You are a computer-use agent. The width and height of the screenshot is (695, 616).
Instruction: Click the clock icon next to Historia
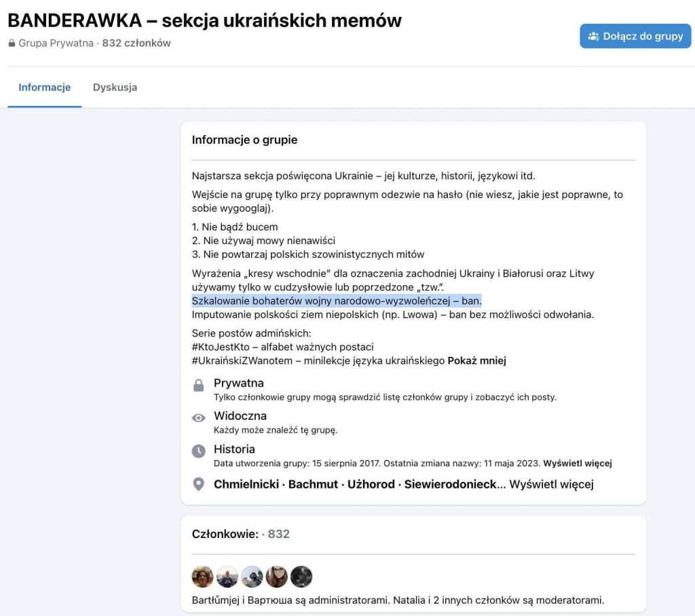(198, 451)
